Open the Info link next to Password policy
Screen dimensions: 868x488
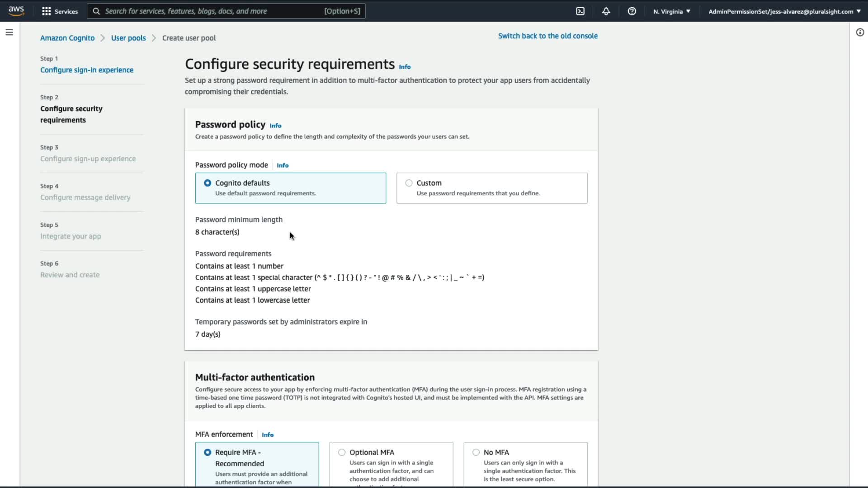(275, 126)
